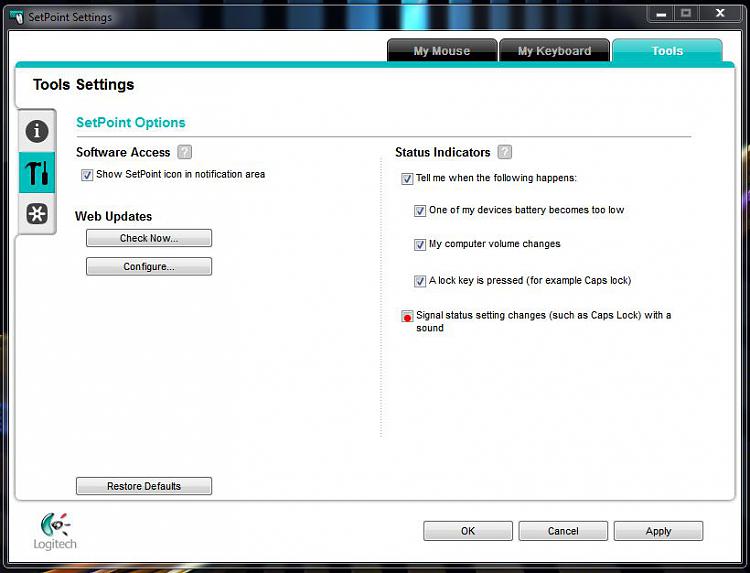The width and height of the screenshot is (750, 573).
Task: Click the Apply button
Action: pos(658,531)
